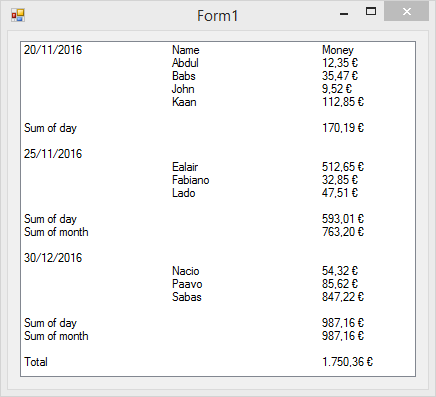
Task: Select the amount 112,85 €
Action: click(343, 102)
